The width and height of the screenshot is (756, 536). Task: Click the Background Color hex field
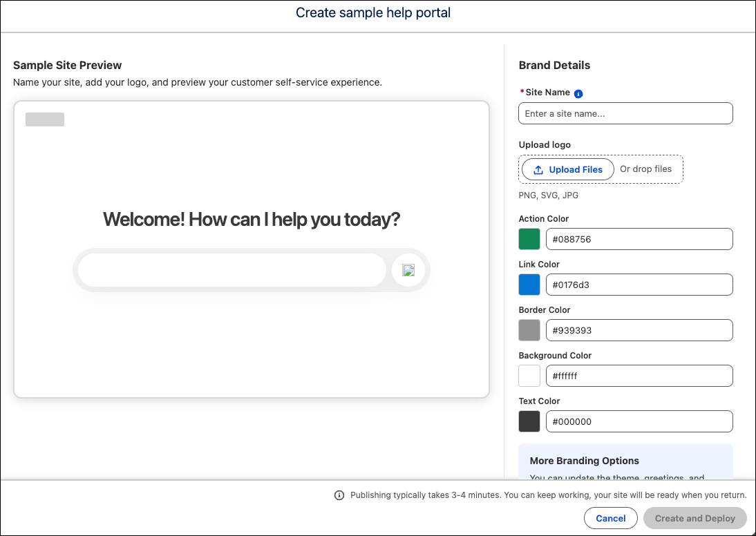click(639, 376)
